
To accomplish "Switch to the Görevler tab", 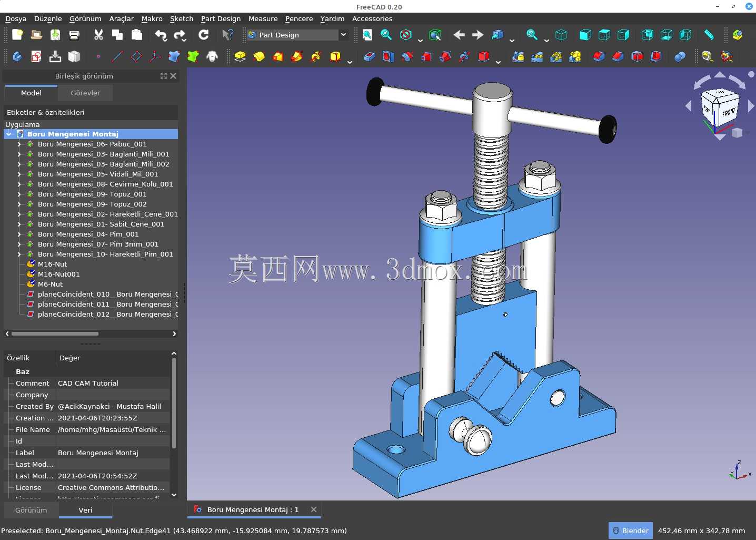I will coord(85,93).
